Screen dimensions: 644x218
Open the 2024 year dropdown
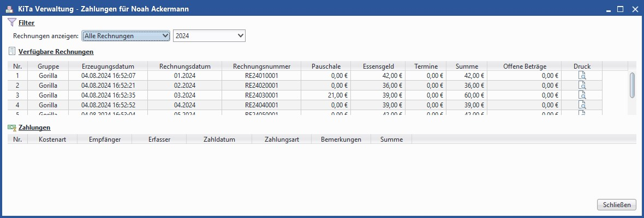(209, 36)
